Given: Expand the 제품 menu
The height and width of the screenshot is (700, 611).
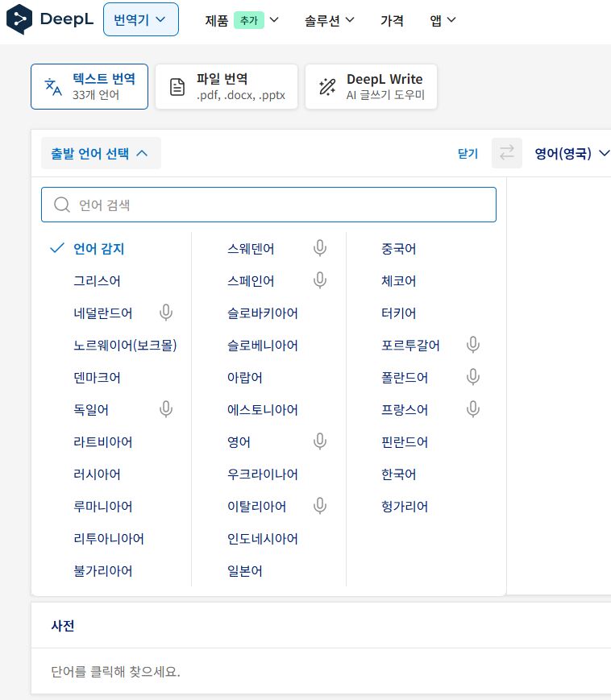Looking at the screenshot, I should click(242, 20).
